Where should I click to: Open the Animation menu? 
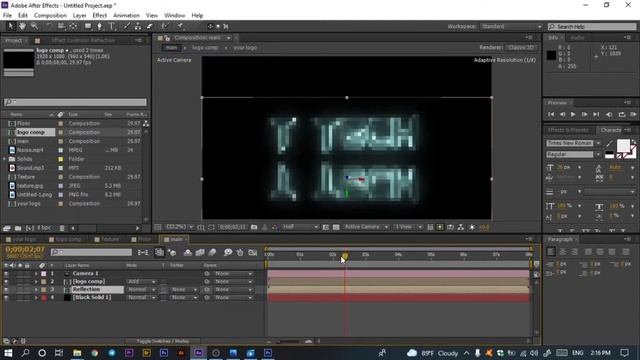coord(126,16)
